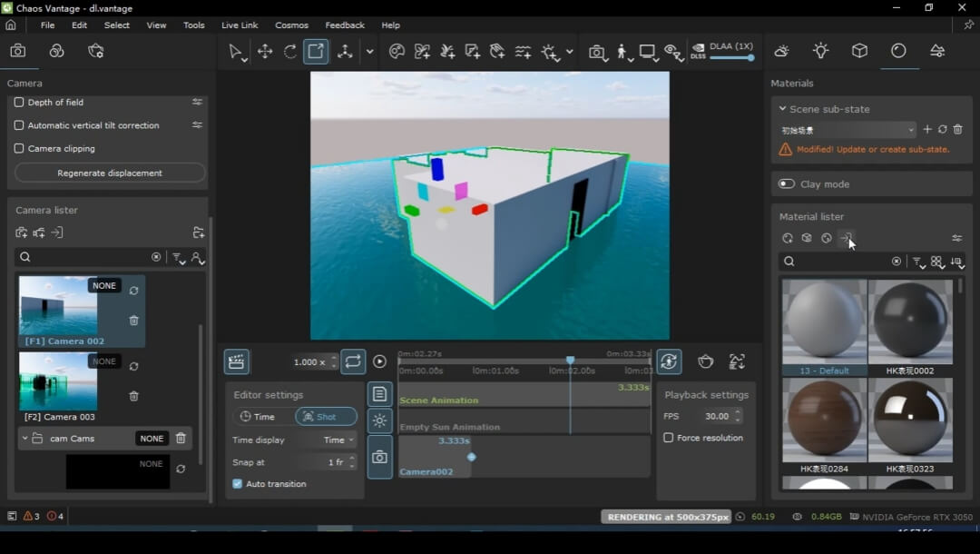Create a new camera folder
The width and height of the screenshot is (980, 554).
pos(199,232)
